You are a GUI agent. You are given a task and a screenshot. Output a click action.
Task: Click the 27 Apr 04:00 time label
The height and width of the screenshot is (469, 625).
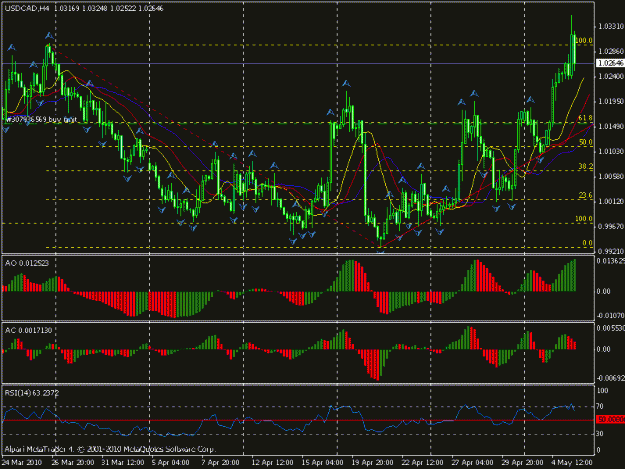(472, 463)
